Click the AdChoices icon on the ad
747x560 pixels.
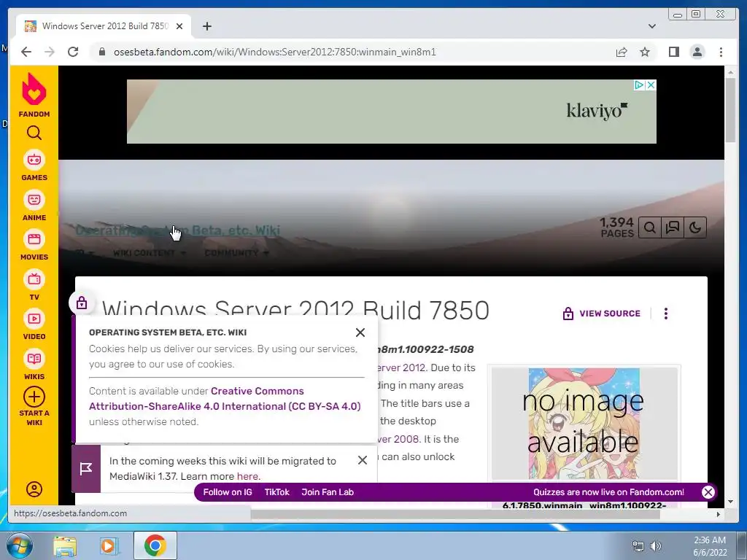click(x=639, y=85)
